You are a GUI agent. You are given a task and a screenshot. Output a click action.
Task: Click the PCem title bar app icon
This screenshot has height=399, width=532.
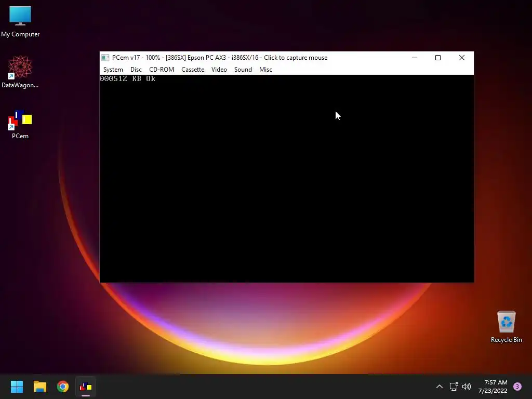pyautogui.click(x=105, y=58)
